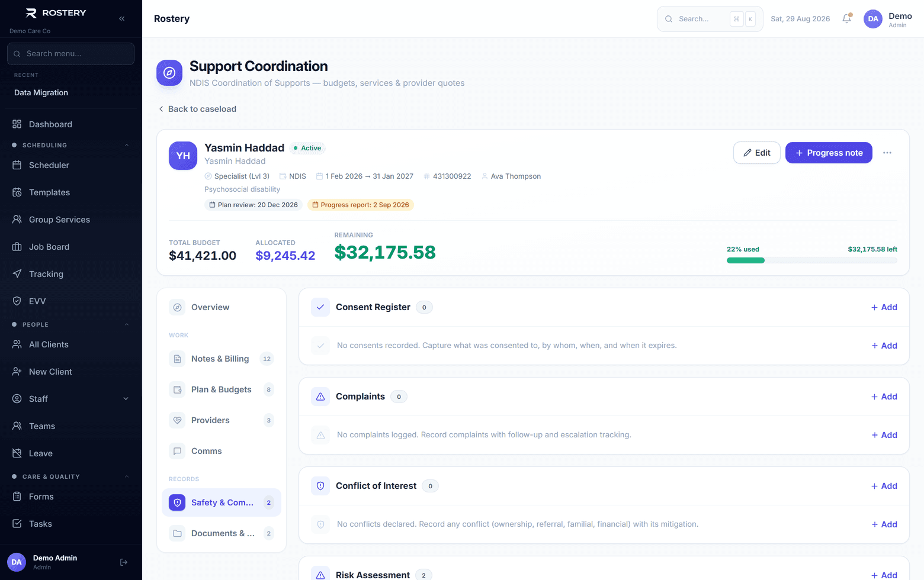Image resolution: width=924 pixels, height=580 pixels.
Task: Open Forms under Care & Quality
Action: point(71,497)
